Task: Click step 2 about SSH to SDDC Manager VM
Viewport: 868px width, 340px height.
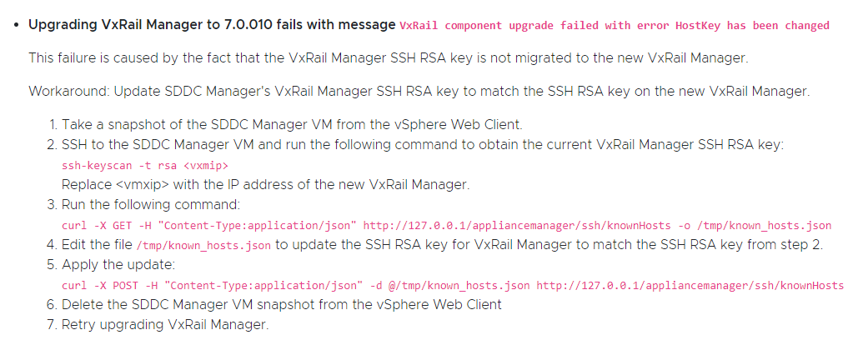Action: pyautogui.click(x=424, y=145)
